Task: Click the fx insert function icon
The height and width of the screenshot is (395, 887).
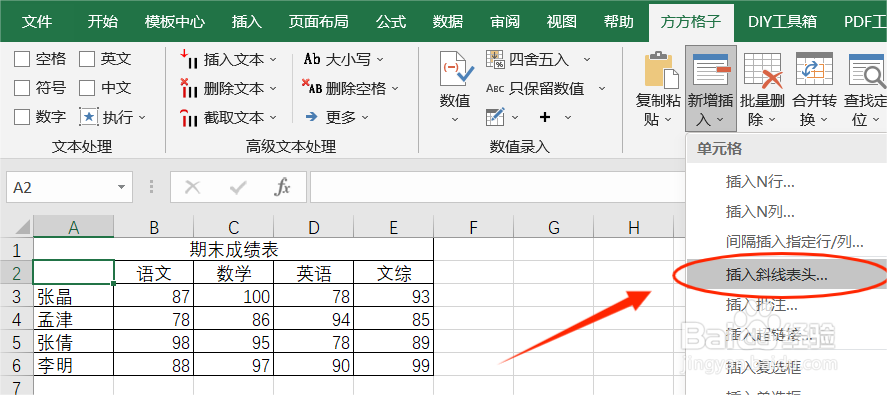Action: (282, 187)
